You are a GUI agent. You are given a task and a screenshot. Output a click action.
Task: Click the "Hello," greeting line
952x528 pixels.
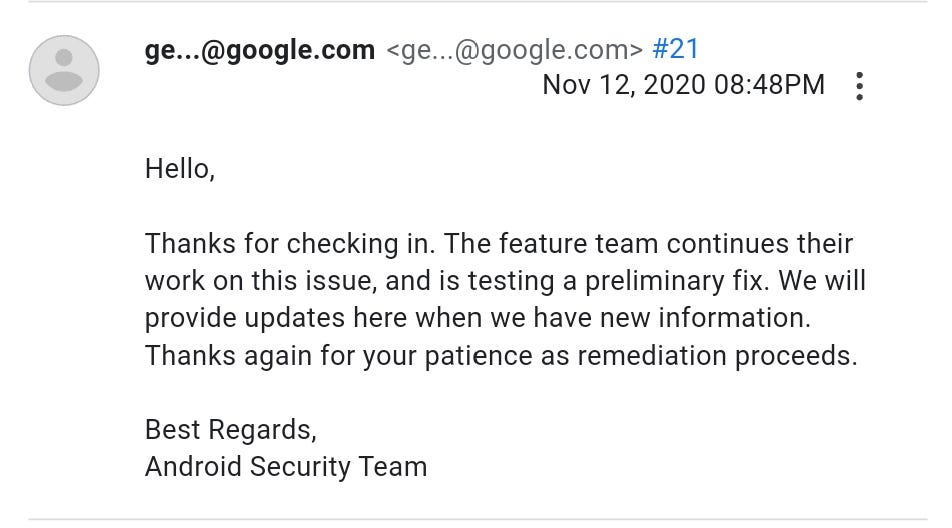click(x=180, y=169)
